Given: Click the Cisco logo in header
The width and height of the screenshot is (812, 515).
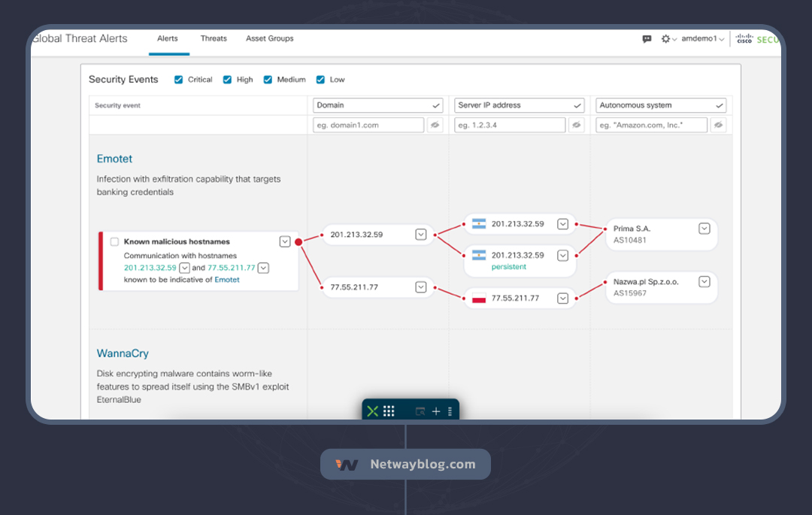Looking at the screenshot, I should (x=744, y=38).
